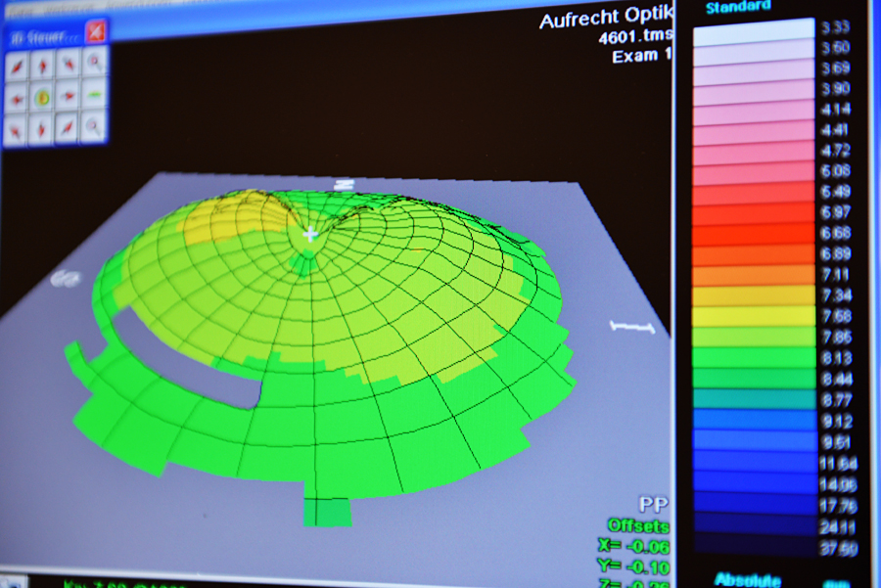This screenshot has width=881, height=588.
Task: Pick the green 8.13 swatch in the scale
Action: tap(754, 357)
